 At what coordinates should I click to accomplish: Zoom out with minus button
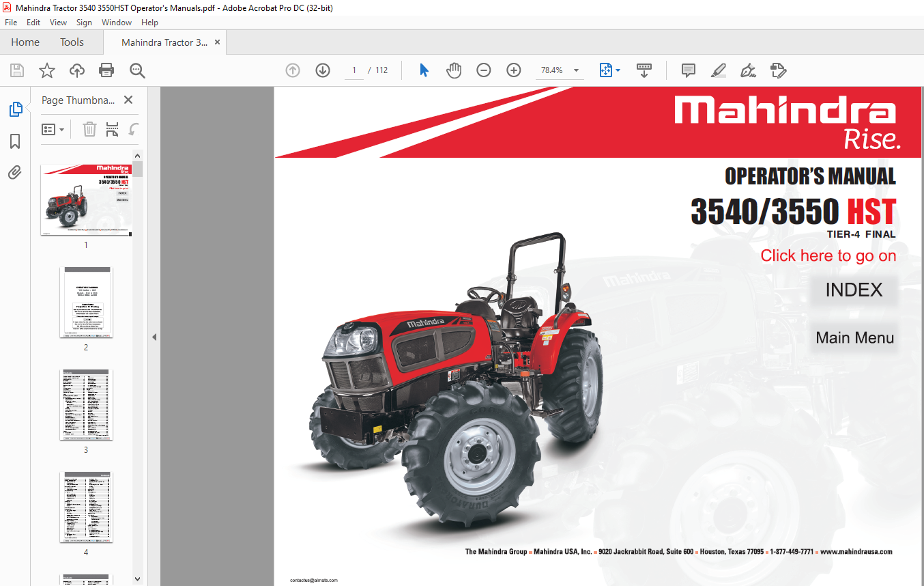484,70
